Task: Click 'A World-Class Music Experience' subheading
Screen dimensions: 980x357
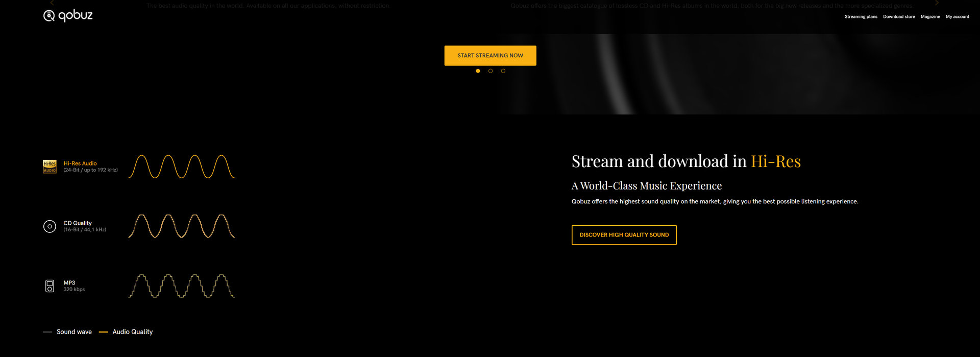Action: point(646,186)
